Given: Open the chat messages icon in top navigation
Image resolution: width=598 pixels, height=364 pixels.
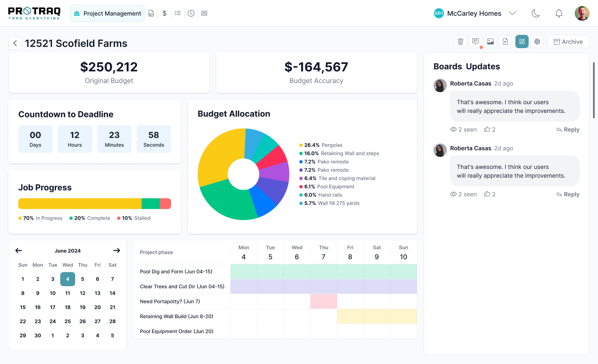Looking at the screenshot, I should tap(204, 13).
